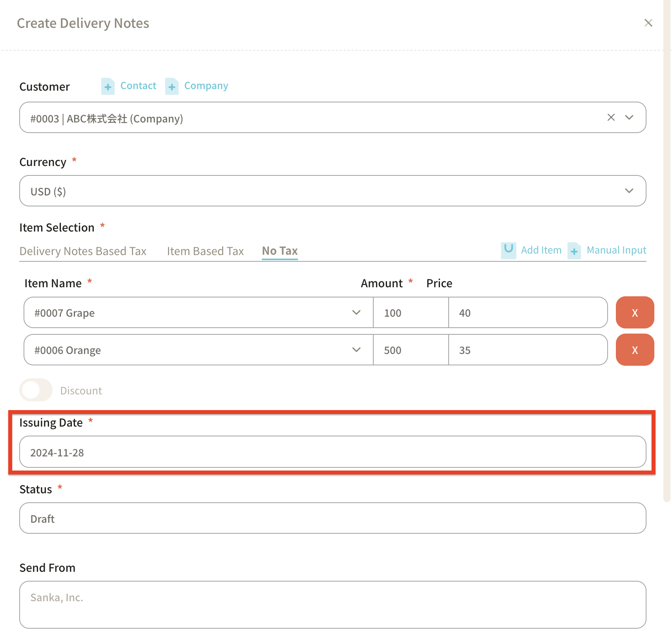Switch to Delivery Notes Based Tax tab
The width and height of the screenshot is (672, 633).
(83, 251)
